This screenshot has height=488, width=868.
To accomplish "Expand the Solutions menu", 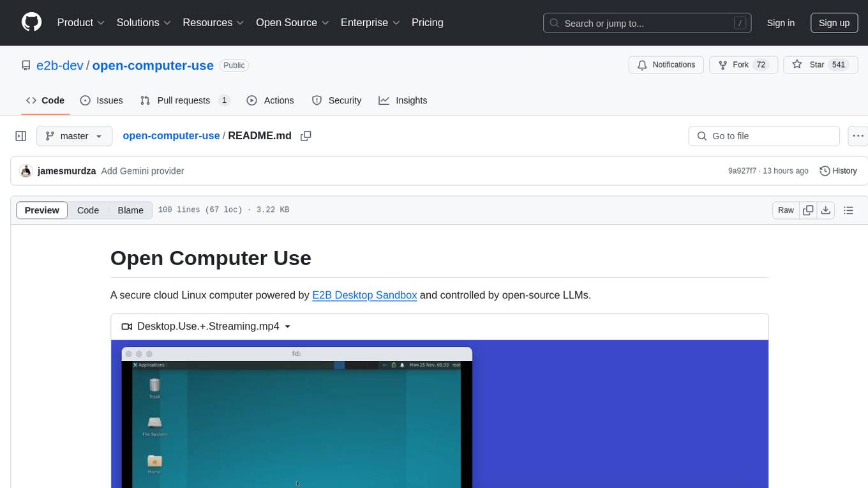I will pyautogui.click(x=144, y=22).
